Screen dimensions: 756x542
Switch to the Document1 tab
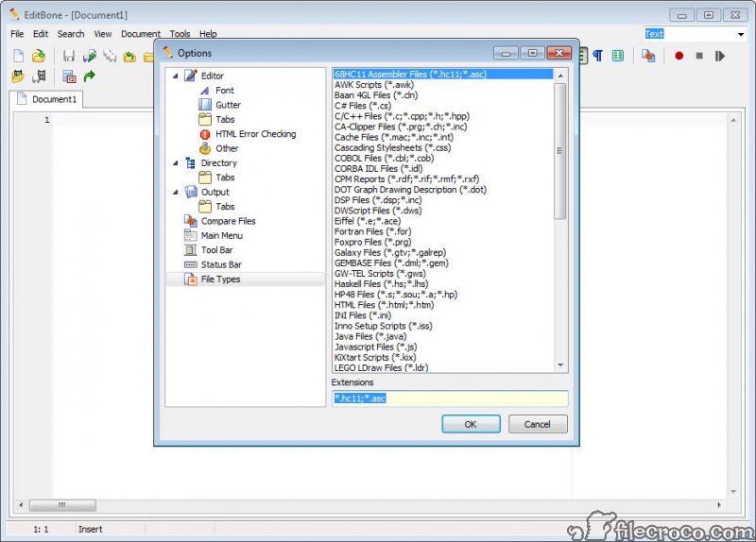tap(46, 99)
